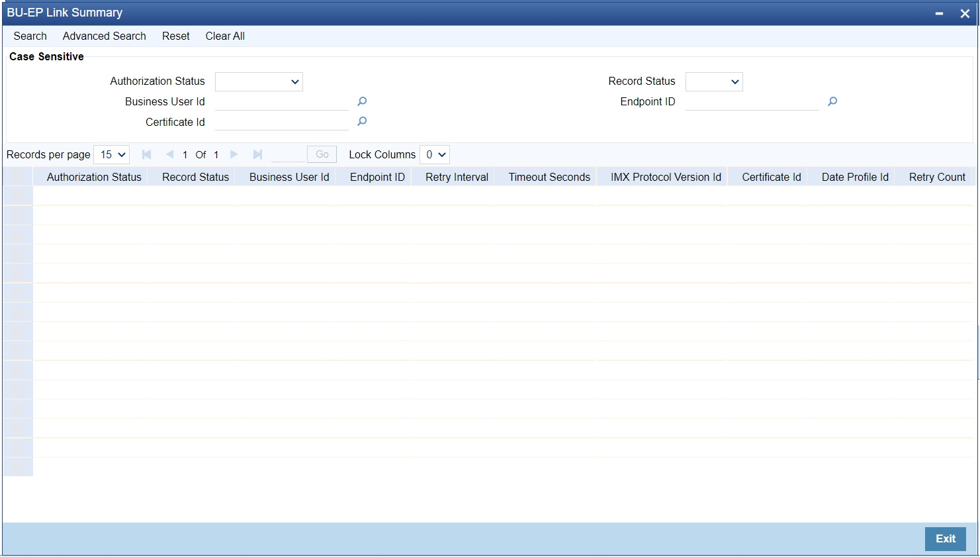
Task: Open Endpoint ID lookup search icon
Action: (832, 101)
